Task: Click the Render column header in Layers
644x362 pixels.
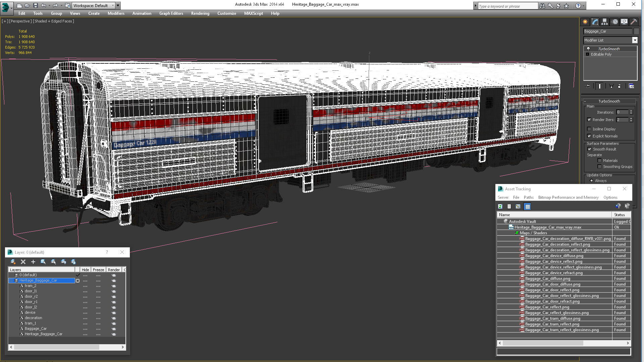Action: click(114, 270)
